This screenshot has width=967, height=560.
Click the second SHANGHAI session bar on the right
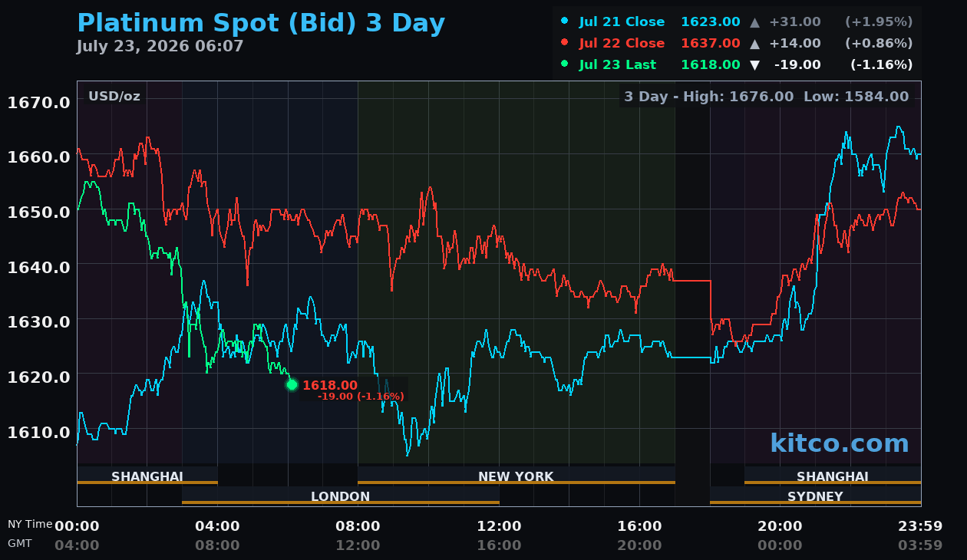(x=833, y=476)
